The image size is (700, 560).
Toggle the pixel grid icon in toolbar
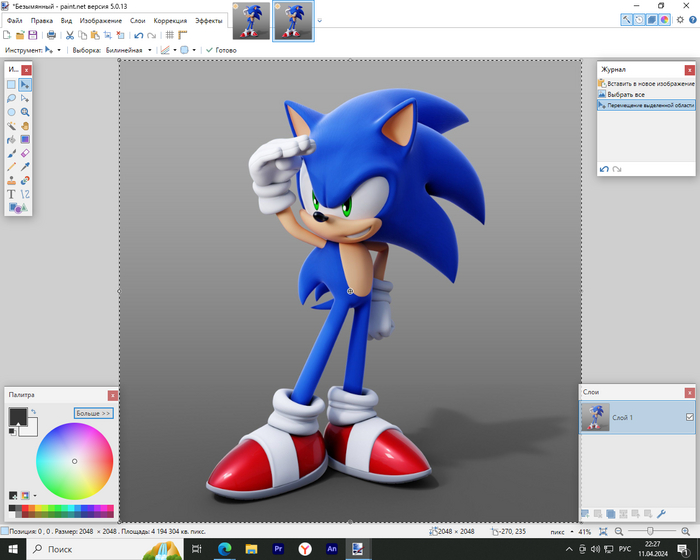(x=169, y=35)
